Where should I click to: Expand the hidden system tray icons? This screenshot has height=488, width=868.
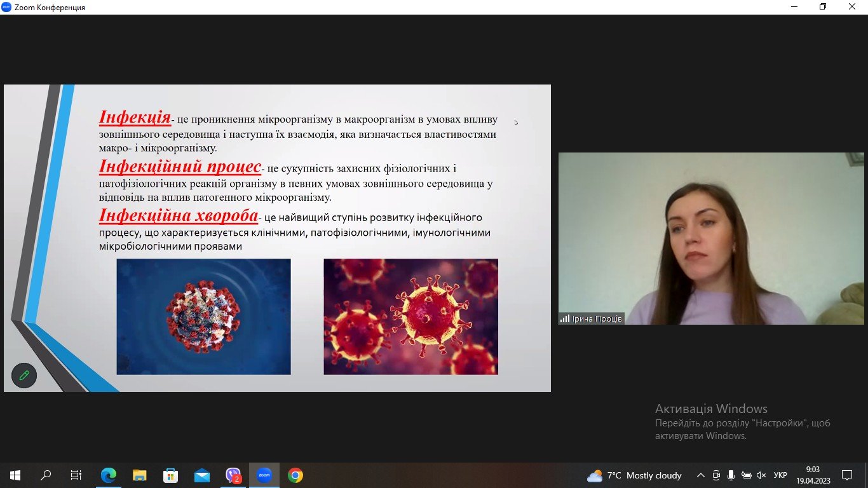(x=701, y=475)
